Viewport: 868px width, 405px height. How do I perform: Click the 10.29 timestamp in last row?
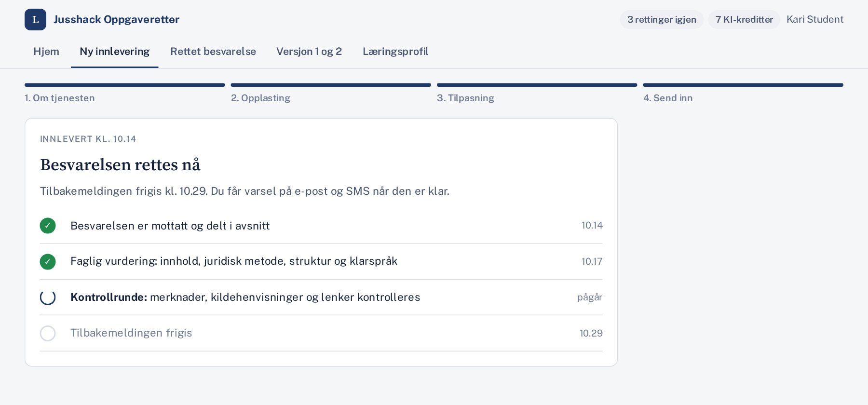(x=591, y=333)
